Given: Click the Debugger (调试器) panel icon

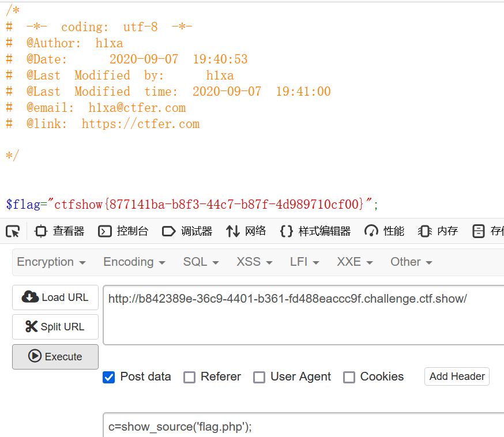Looking at the screenshot, I should pyautogui.click(x=168, y=231).
